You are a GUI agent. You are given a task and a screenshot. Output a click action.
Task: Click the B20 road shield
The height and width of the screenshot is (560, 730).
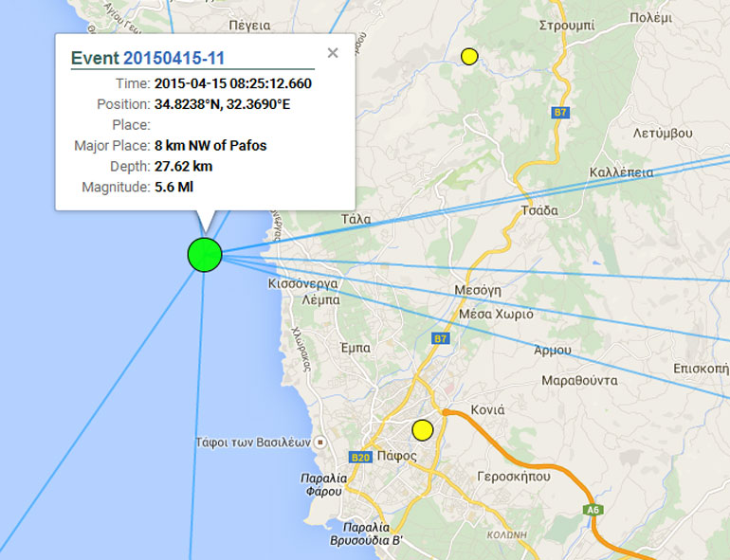point(359,458)
